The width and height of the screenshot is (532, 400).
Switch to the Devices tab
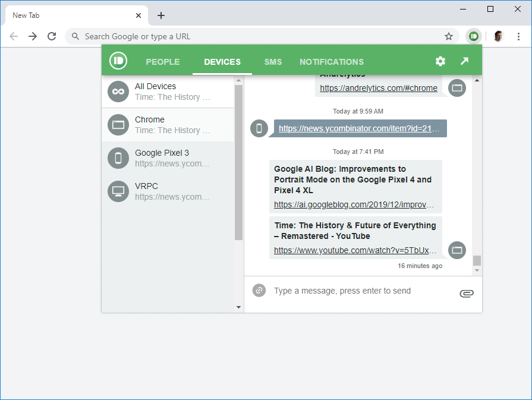tap(222, 62)
